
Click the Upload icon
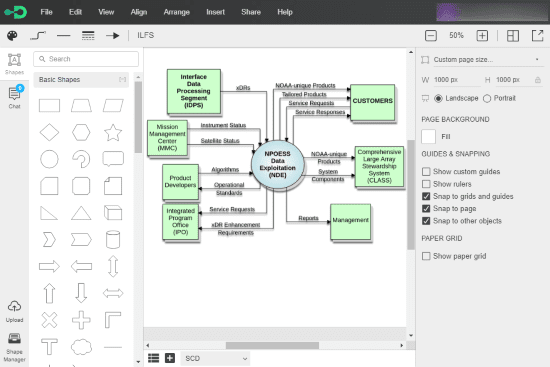[x=14, y=311]
